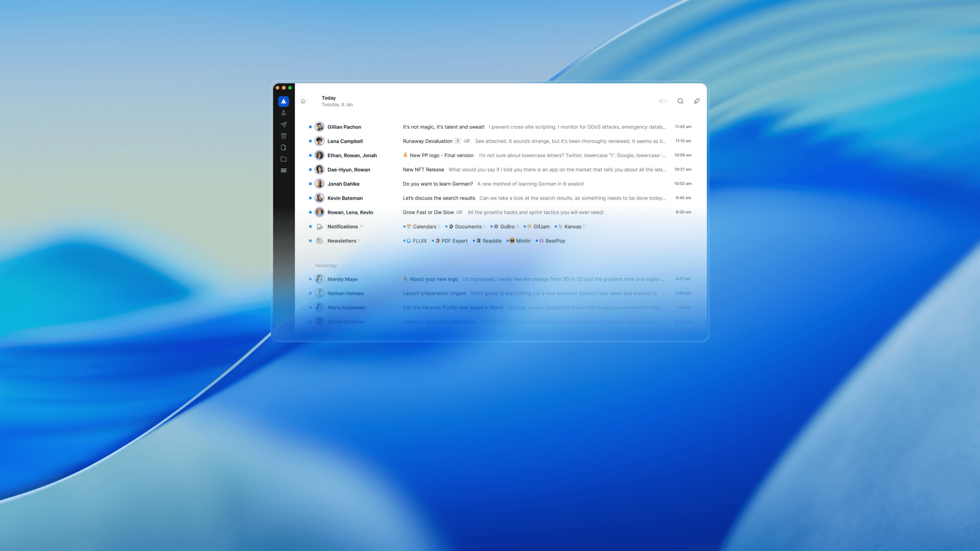The width and height of the screenshot is (980, 551).
Task: Open the "New NFT Release" email
Action: point(423,170)
